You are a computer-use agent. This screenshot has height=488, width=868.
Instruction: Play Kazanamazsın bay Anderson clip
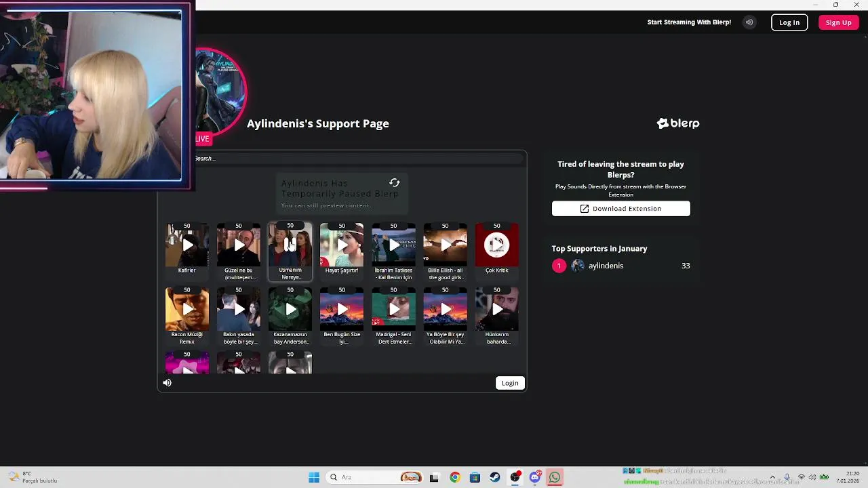[290, 309]
